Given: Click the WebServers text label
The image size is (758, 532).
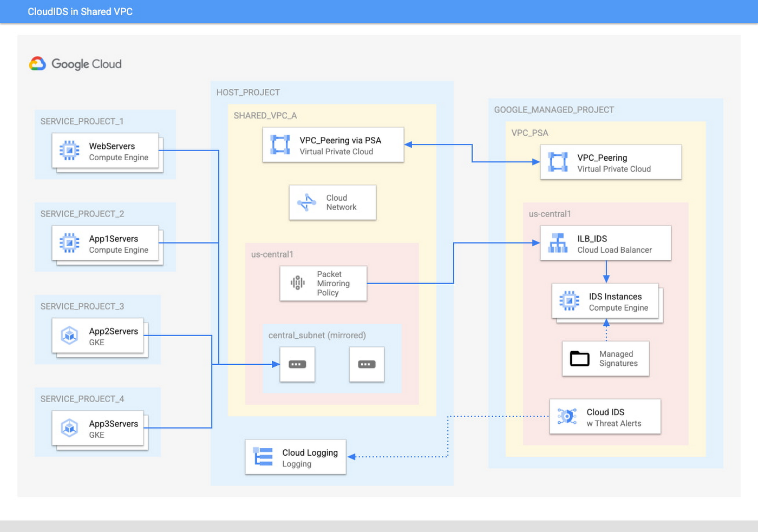Looking at the screenshot, I should click(112, 146).
